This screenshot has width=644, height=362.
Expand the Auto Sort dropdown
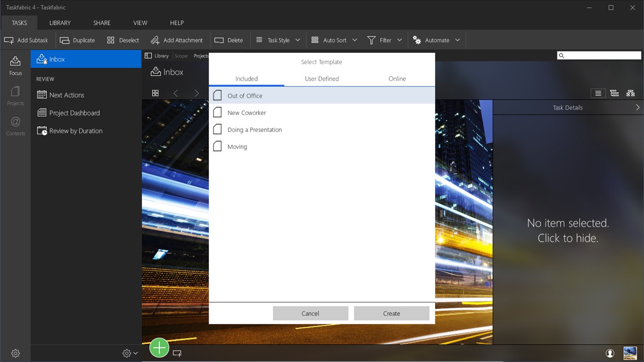pyautogui.click(x=355, y=40)
